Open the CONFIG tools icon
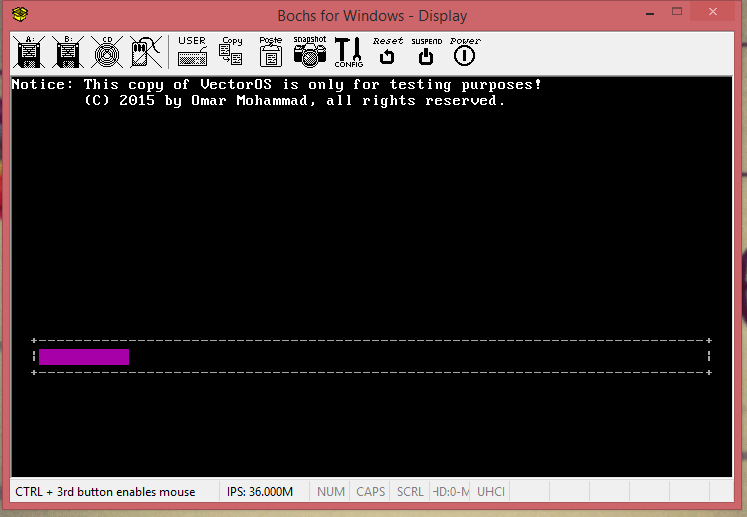The width and height of the screenshot is (747, 517). click(349, 51)
